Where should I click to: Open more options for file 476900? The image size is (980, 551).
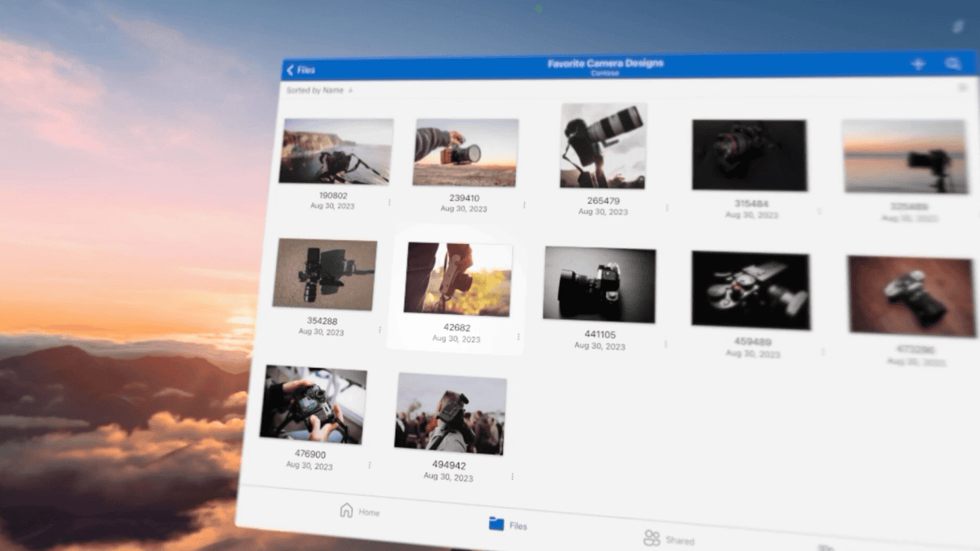369,464
